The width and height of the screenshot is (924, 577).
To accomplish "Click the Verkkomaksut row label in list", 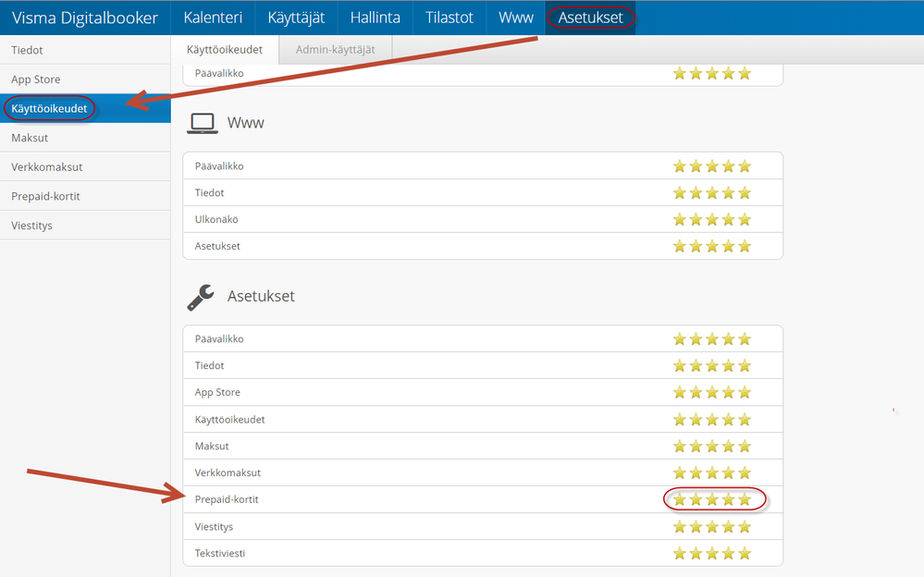I will pos(228,473).
